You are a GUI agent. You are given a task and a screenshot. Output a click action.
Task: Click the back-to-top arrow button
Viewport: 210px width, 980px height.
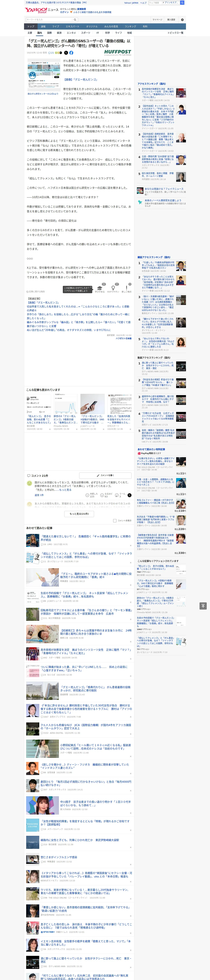(203, 606)
